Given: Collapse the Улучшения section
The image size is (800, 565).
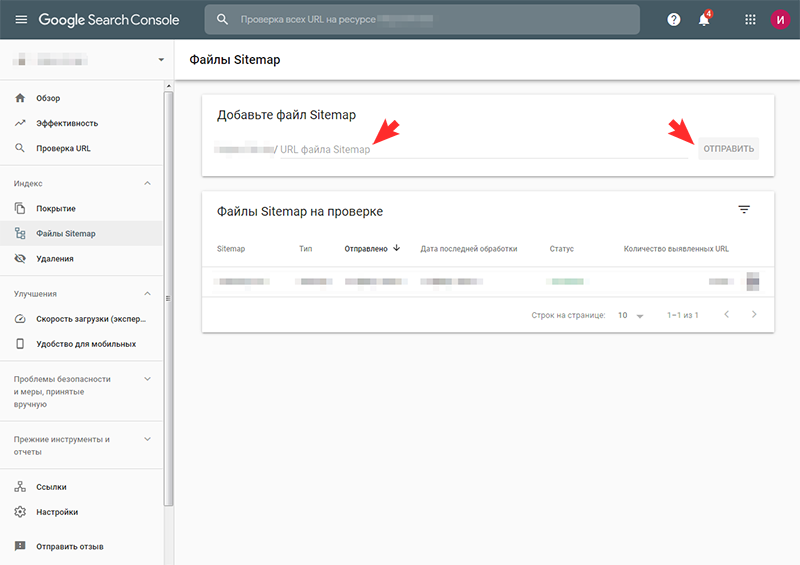Looking at the screenshot, I should [148, 294].
